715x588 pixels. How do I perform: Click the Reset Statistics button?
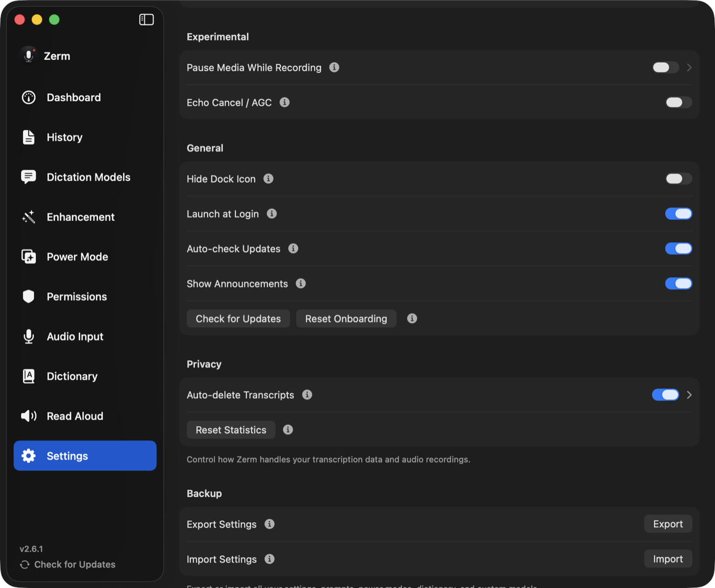[x=231, y=430]
